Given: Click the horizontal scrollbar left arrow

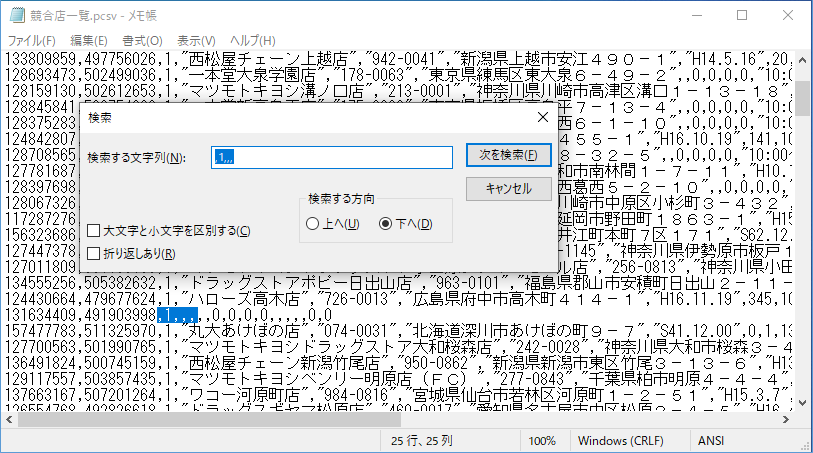Looking at the screenshot, I should (9, 419).
